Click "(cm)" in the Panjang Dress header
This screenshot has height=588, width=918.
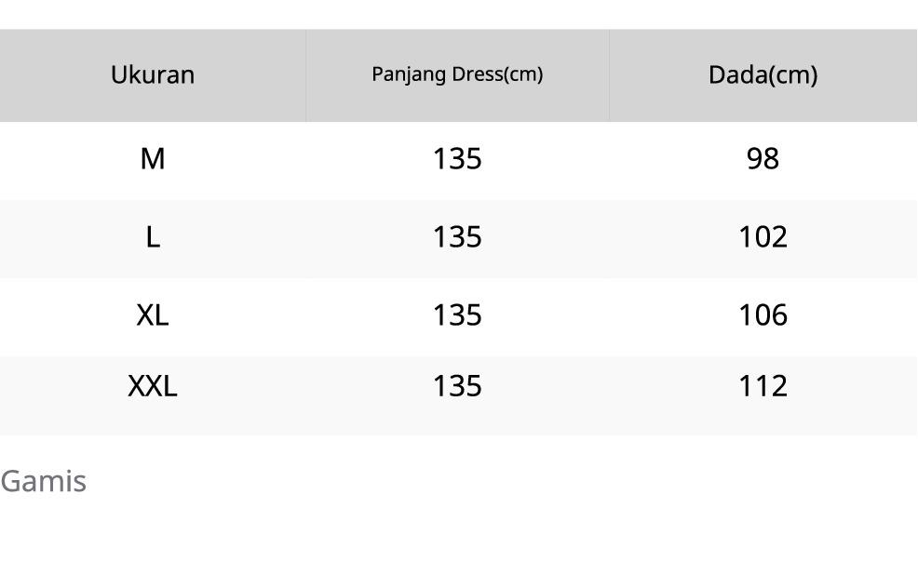click(x=522, y=74)
